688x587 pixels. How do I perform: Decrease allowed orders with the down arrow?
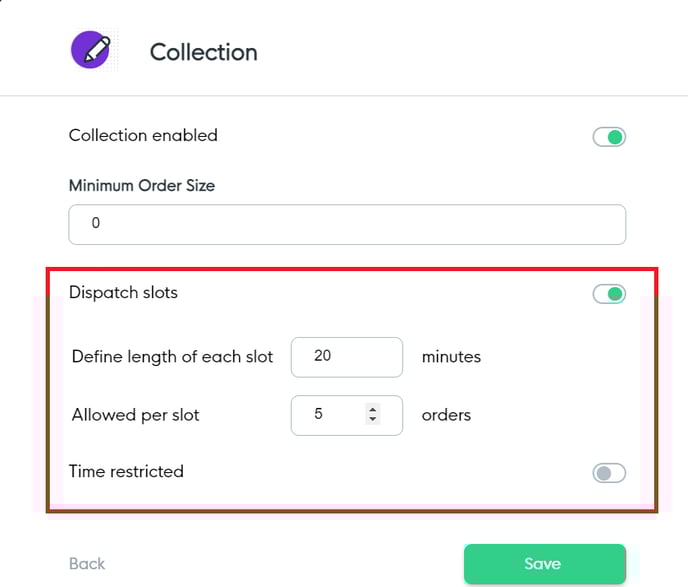pyautogui.click(x=373, y=420)
